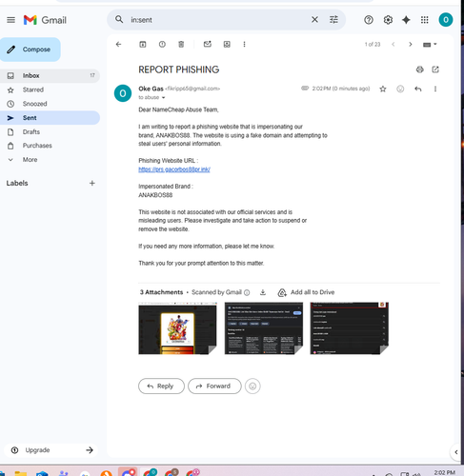This screenshot has width=464, height=476.
Task: Mark email as unread
Action: 208,44
